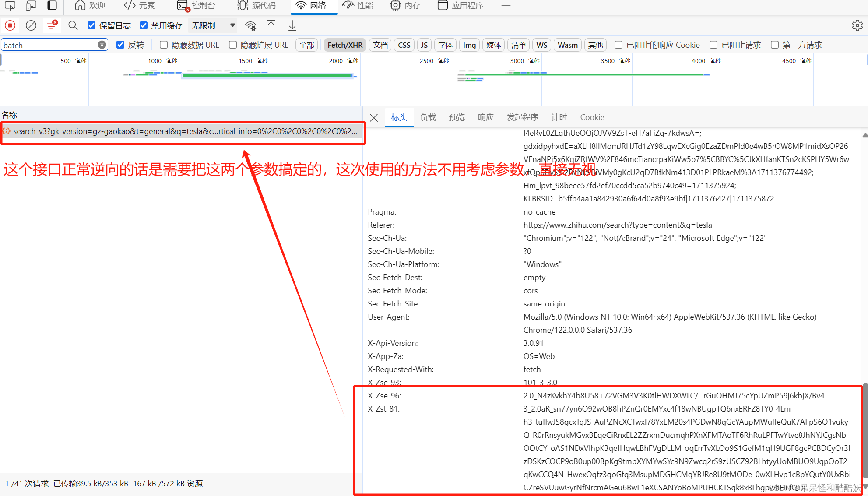Check blocked response Cookie checkbox
The image size is (868, 496).
[618, 45]
